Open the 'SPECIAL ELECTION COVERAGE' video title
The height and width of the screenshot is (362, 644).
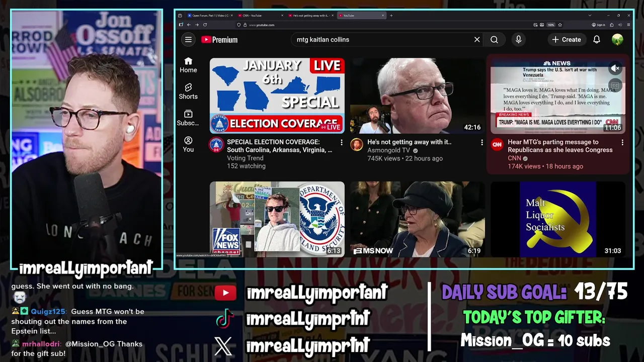279,146
